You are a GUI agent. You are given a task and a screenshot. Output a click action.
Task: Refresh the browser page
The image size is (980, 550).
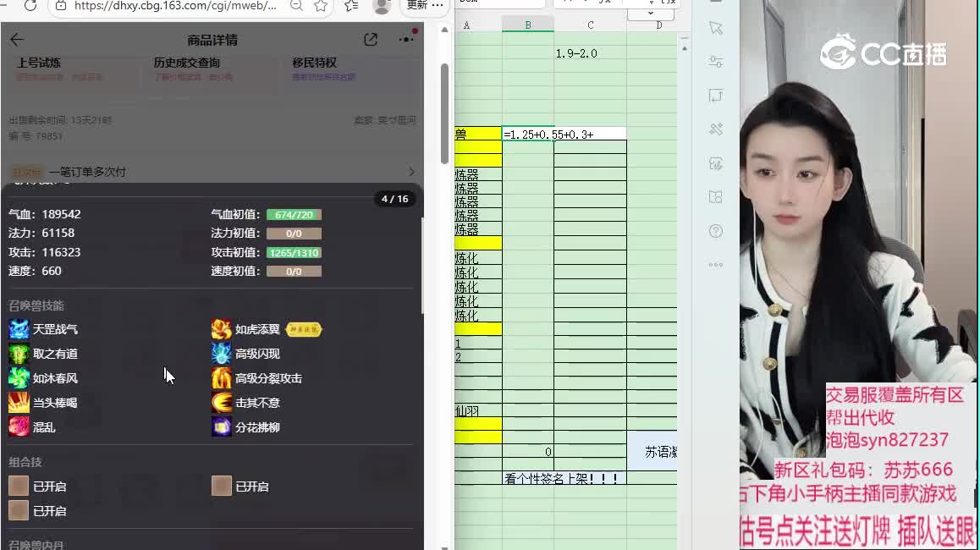click(x=30, y=6)
